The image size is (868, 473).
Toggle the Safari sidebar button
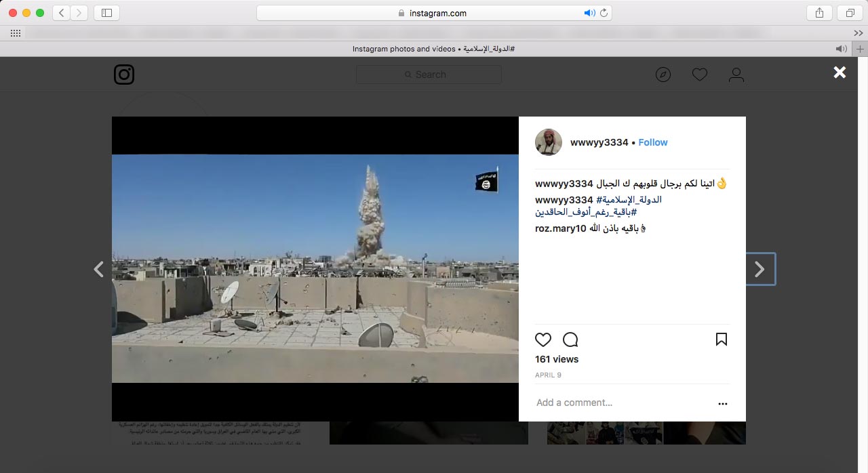(x=106, y=13)
